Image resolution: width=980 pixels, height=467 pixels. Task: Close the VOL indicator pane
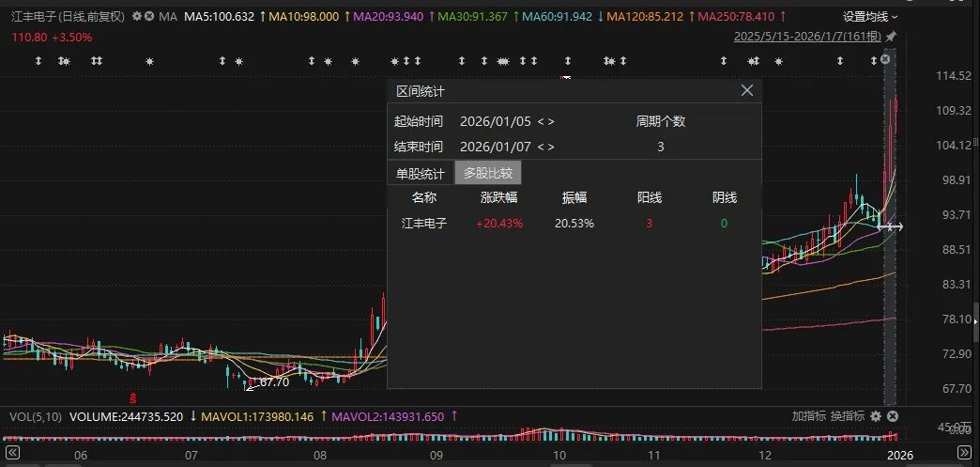tap(893, 416)
